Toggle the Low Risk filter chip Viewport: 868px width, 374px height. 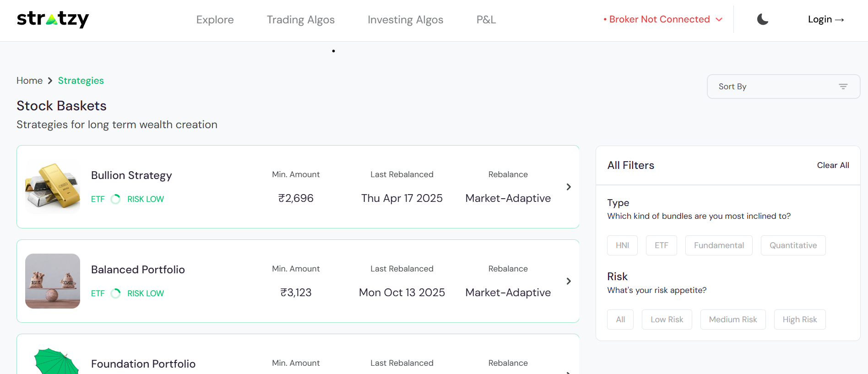[x=667, y=320]
